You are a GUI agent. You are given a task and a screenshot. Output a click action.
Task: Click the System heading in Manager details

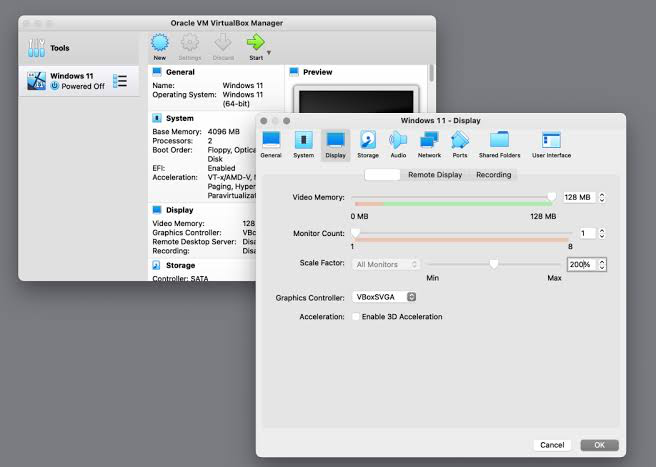click(x=179, y=118)
